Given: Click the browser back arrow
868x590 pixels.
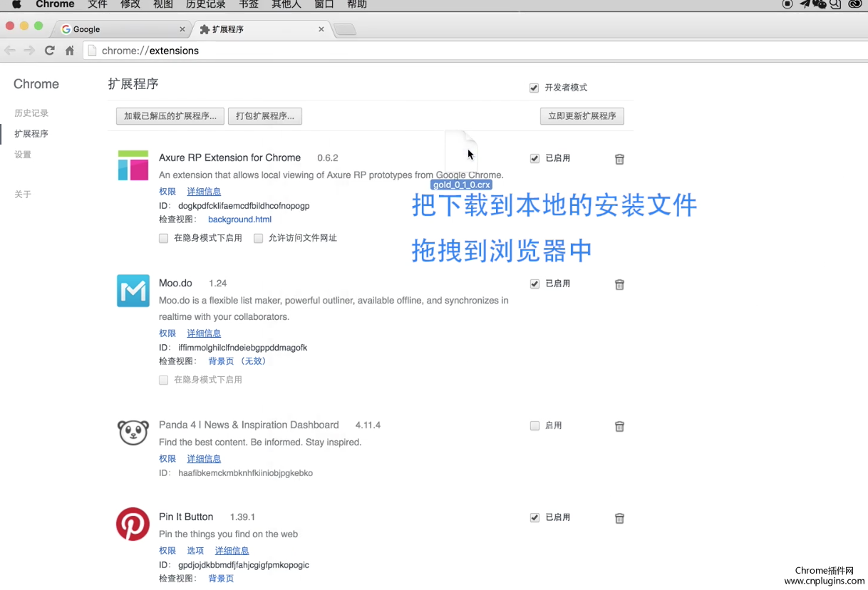Looking at the screenshot, I should [x=10, y=51].
